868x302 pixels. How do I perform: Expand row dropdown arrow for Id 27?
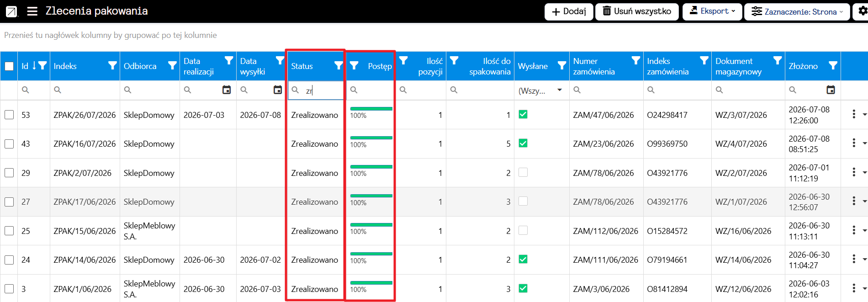pyautogui.click(x=864, y=201)
